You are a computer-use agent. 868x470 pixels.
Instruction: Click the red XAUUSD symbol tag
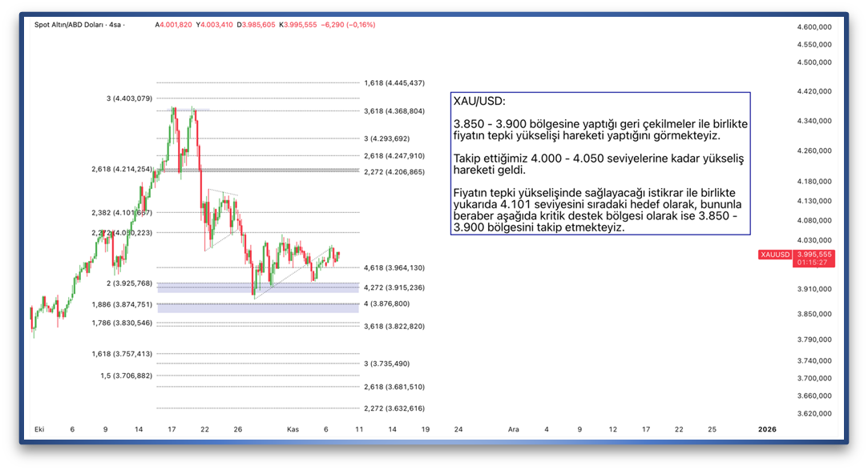775,255
